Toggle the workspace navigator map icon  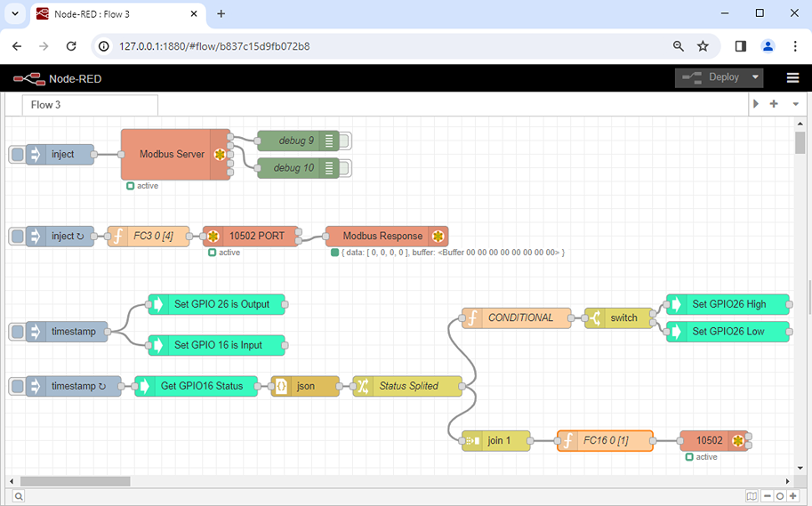pos(752,496)
